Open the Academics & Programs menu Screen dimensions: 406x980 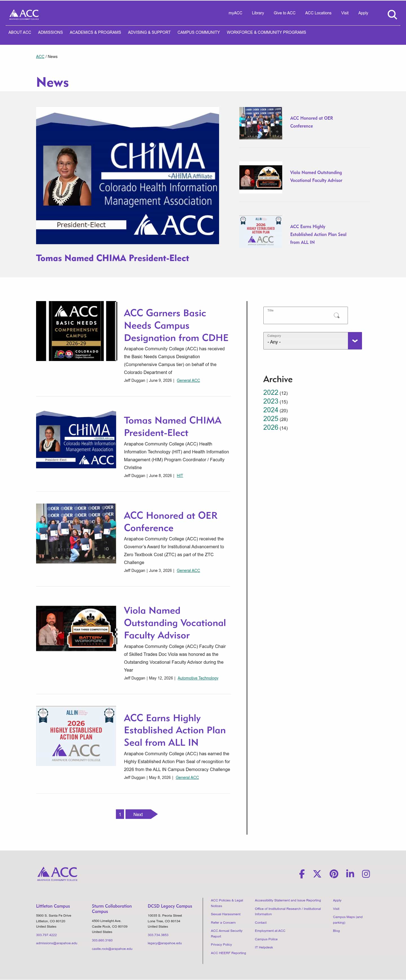[95, 32]
